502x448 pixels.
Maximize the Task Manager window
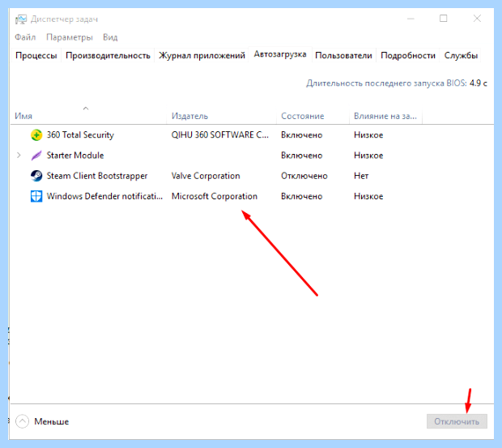click(x=444, y=19)
